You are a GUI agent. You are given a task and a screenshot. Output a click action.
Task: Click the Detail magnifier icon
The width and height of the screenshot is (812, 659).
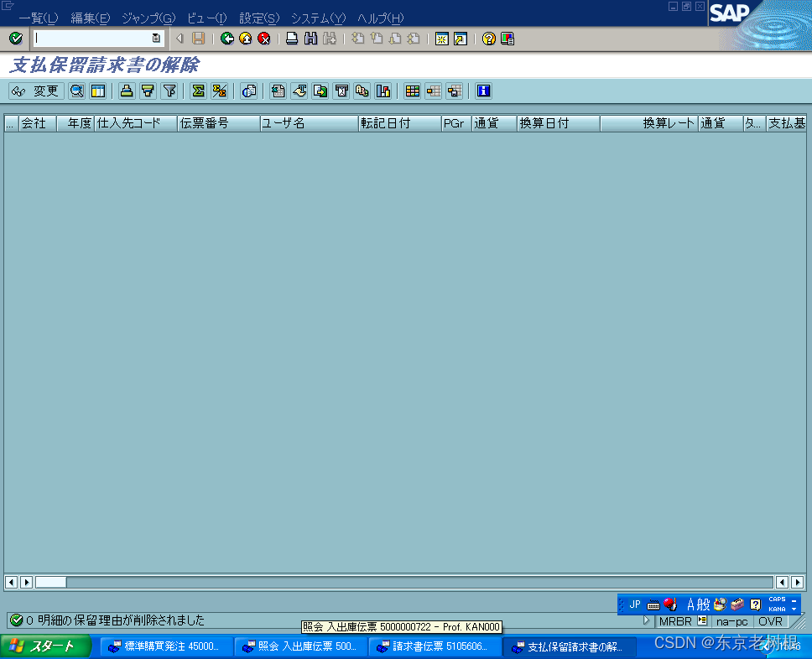[76, 91]
